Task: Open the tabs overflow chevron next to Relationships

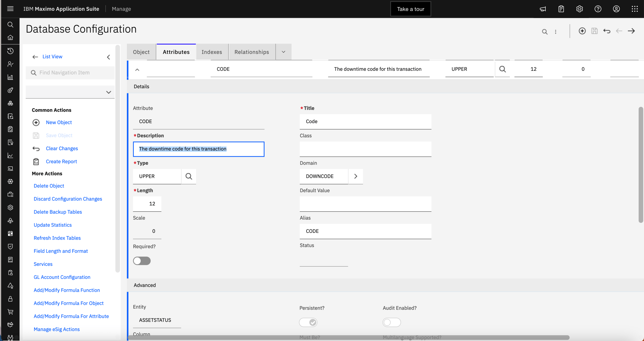Action: [x=283, y=52]
